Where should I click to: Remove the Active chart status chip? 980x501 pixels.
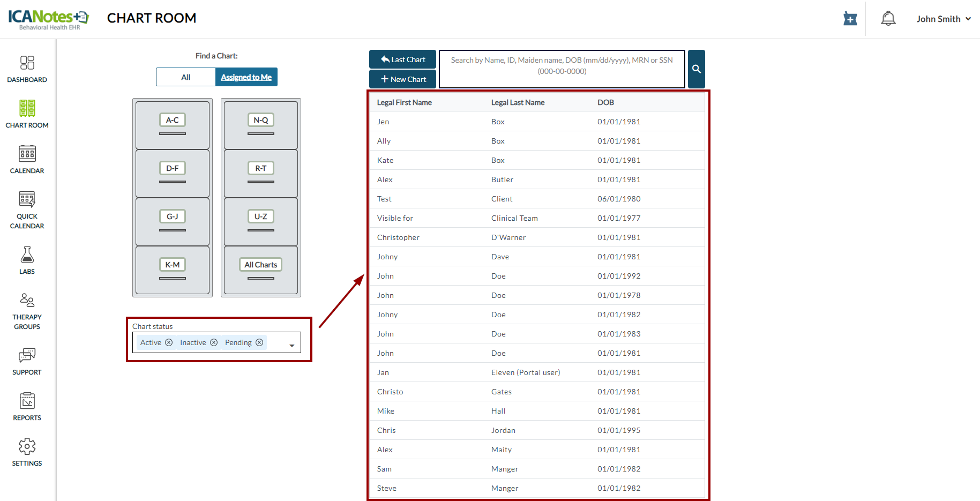point(169,343)
